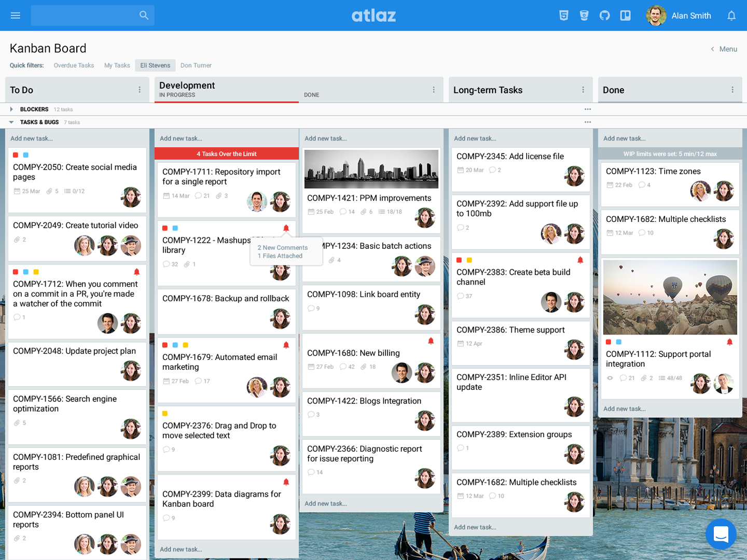
Task: Click the search magnifier icon
Action: 144,16
